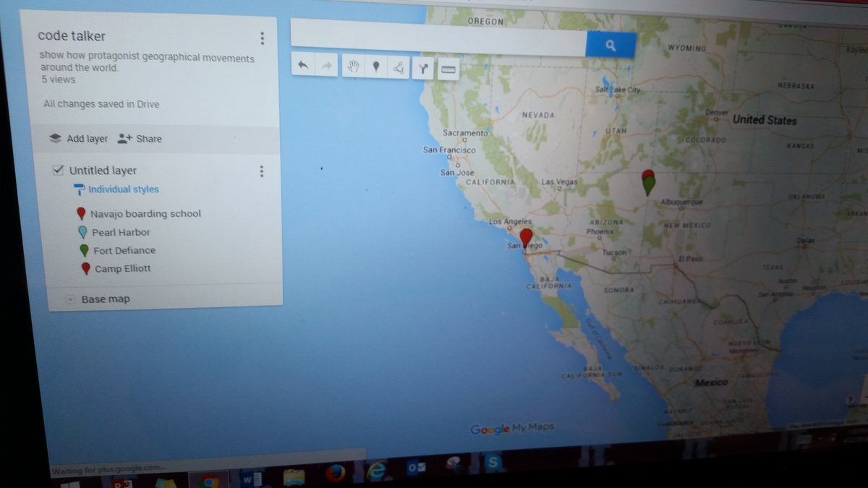Open Internet Explorer in the taskbar
This screenshot has width=868, height=488.
point(377,471)
